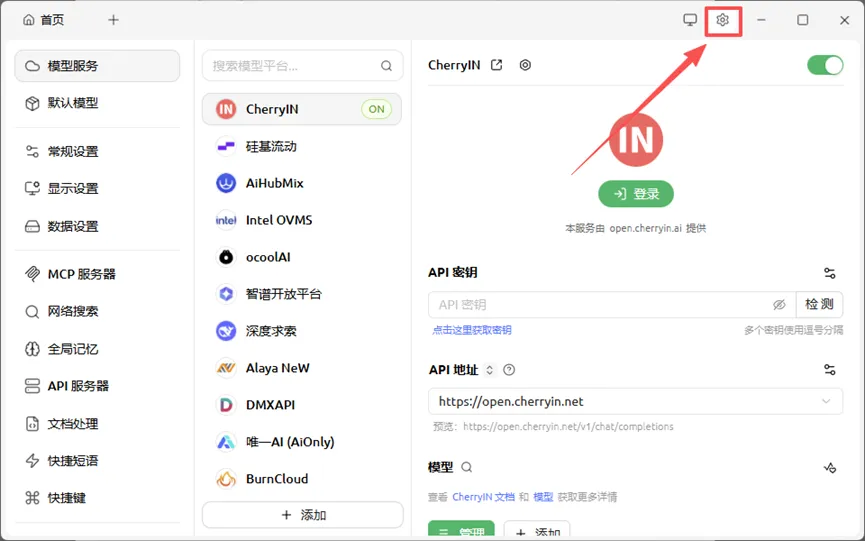Click the monitor icon in title bar
This screenshot has height=541, width=865.
pos(690,20)
